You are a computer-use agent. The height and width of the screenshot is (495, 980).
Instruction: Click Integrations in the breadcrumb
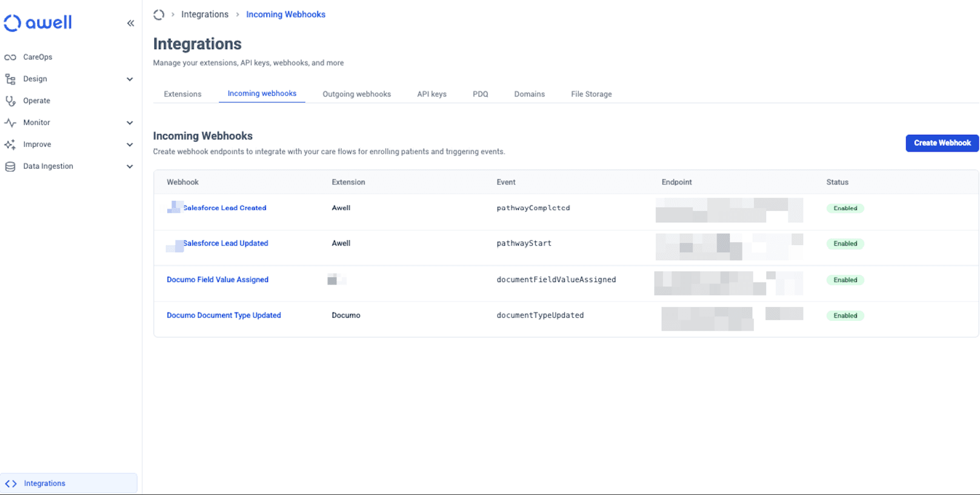pyautogui.click(x=205, y=15)
